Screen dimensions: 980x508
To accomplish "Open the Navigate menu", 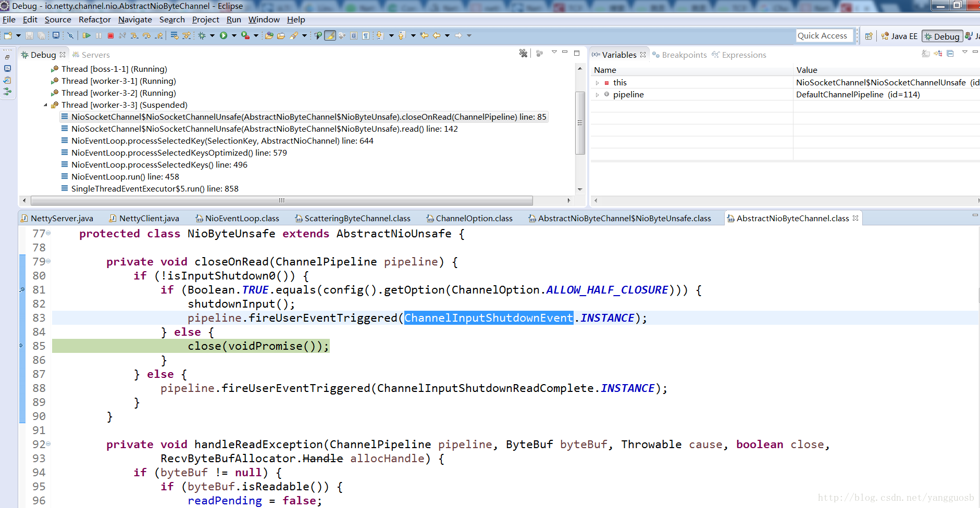I will pos(135,20).
